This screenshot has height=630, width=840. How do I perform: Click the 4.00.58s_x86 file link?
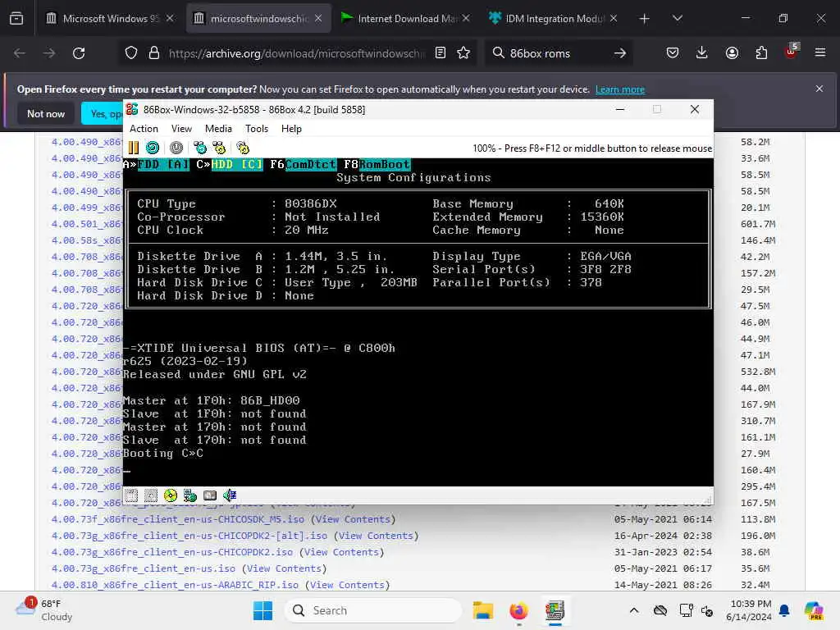point(87,240)
